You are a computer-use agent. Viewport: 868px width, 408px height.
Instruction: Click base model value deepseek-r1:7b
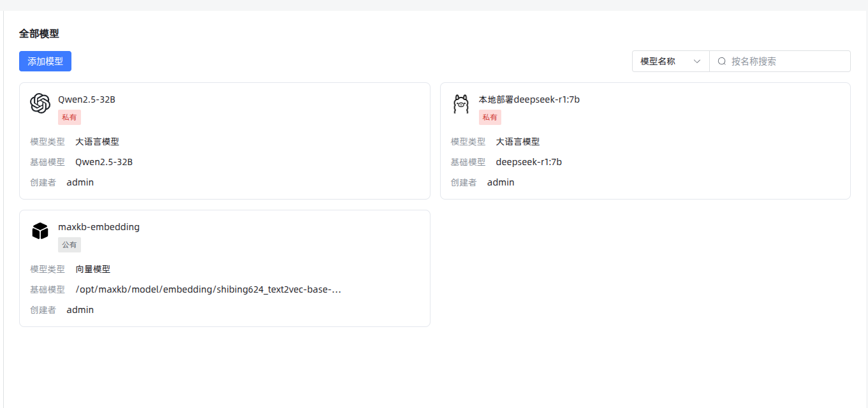point(529,162)
